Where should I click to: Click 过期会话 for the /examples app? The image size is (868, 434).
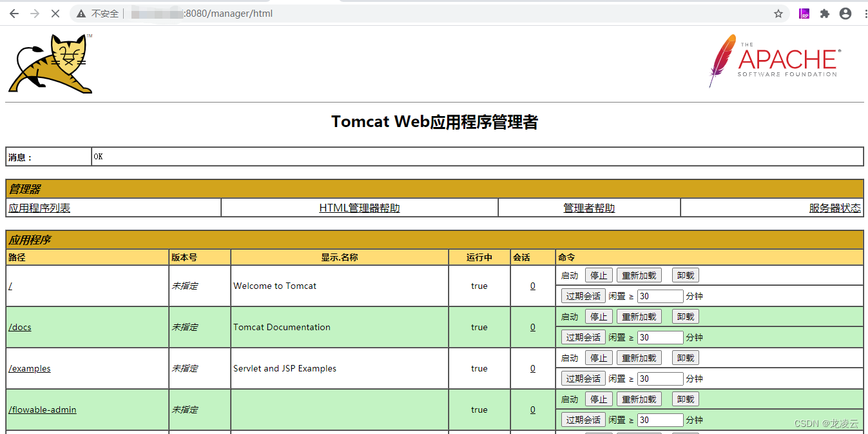[583, 379]
